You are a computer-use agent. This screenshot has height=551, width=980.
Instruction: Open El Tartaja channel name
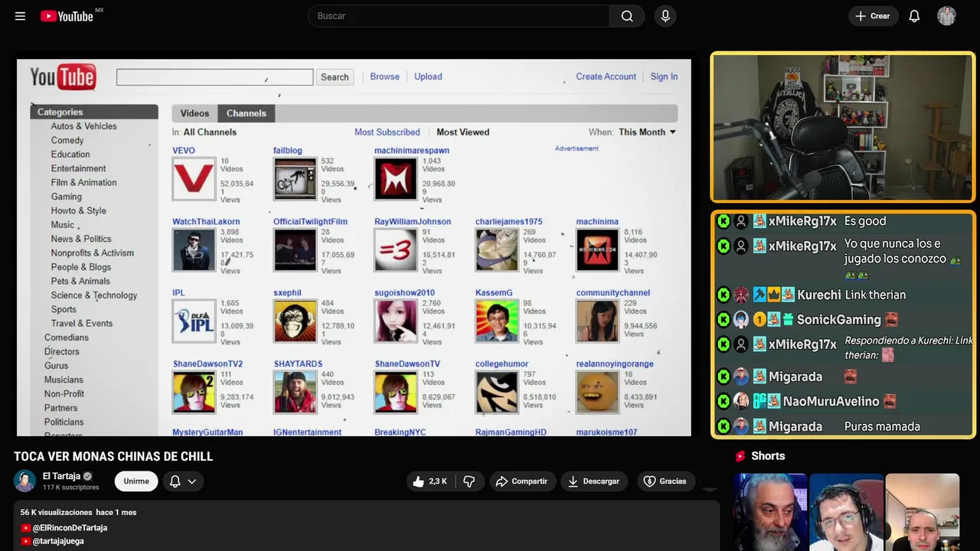pos(61,476)
